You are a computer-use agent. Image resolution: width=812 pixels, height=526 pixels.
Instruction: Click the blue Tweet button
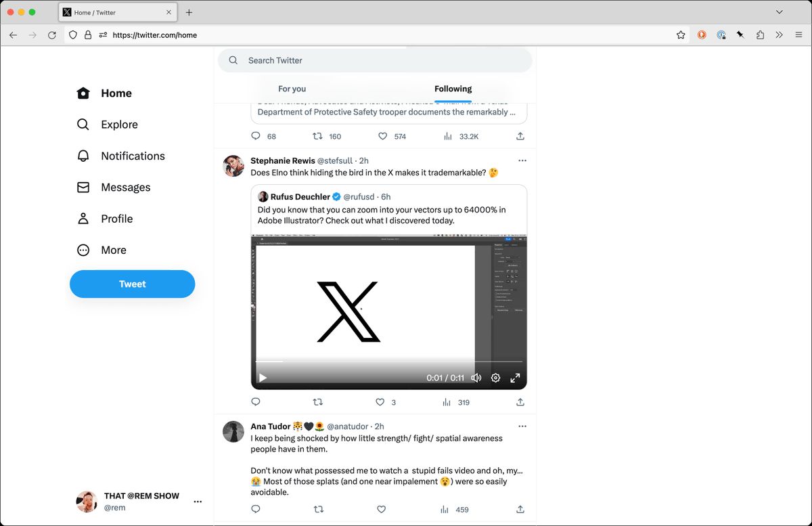point(133,284)
